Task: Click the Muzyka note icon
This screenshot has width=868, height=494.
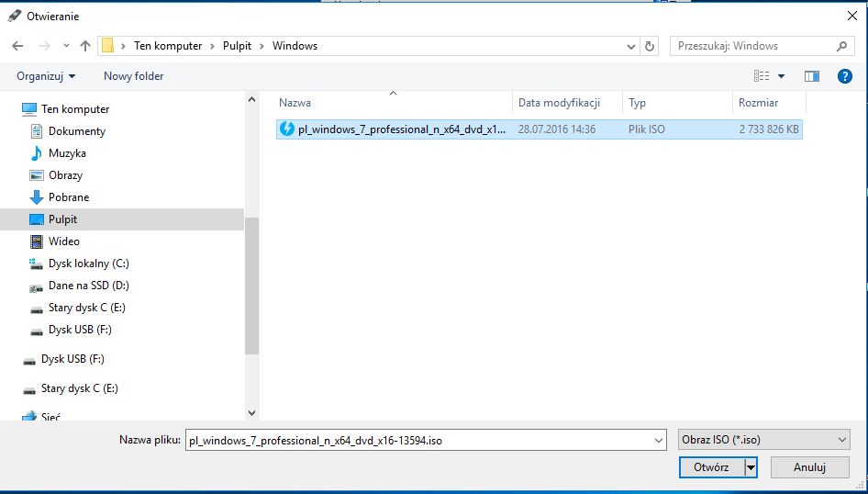Action: [37, 153]
